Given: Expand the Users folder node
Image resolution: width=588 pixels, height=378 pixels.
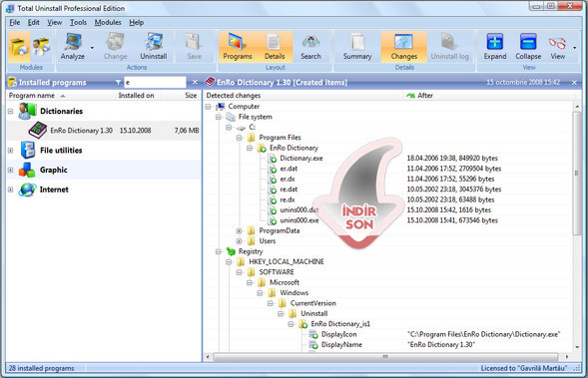Looking at the screenshot, I should point(240,241).
